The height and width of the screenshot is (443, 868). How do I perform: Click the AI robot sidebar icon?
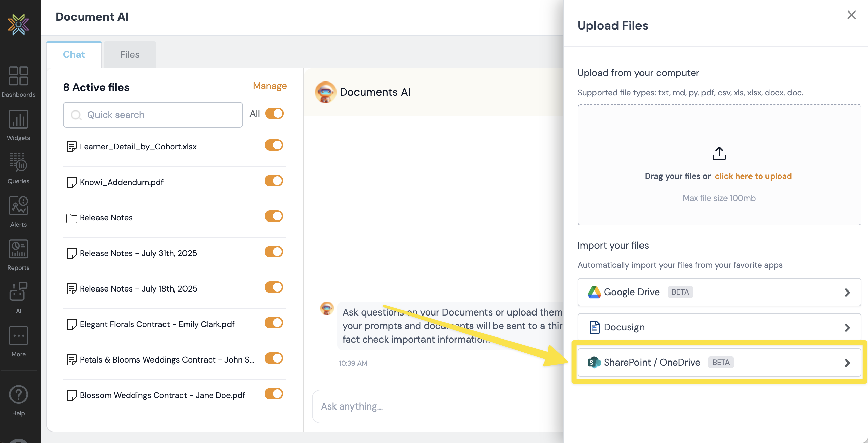pyautogui.click(x=18, y=292)
